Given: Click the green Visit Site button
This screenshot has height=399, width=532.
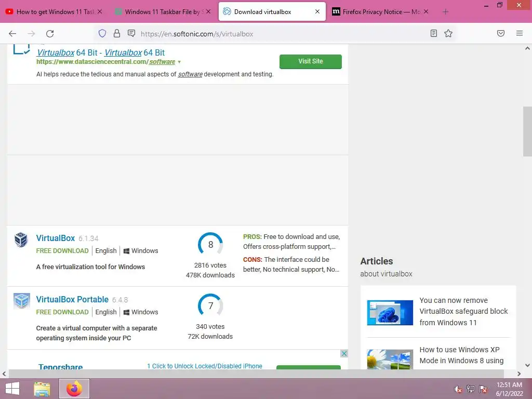Looking at the screenshot, I should (x=311, y=61).
